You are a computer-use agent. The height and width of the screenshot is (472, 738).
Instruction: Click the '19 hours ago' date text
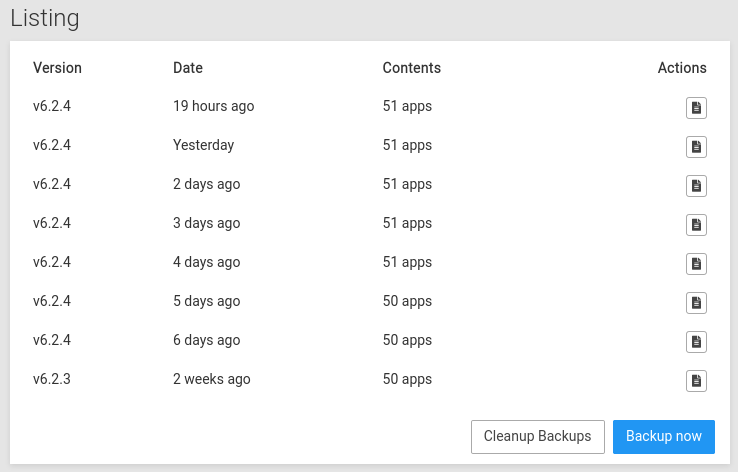(213, 106)
